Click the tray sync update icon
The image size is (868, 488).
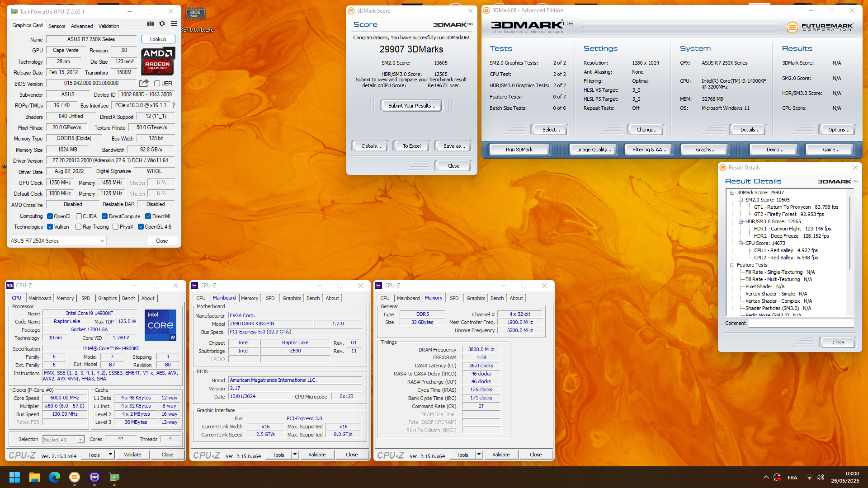click(777, 477)
